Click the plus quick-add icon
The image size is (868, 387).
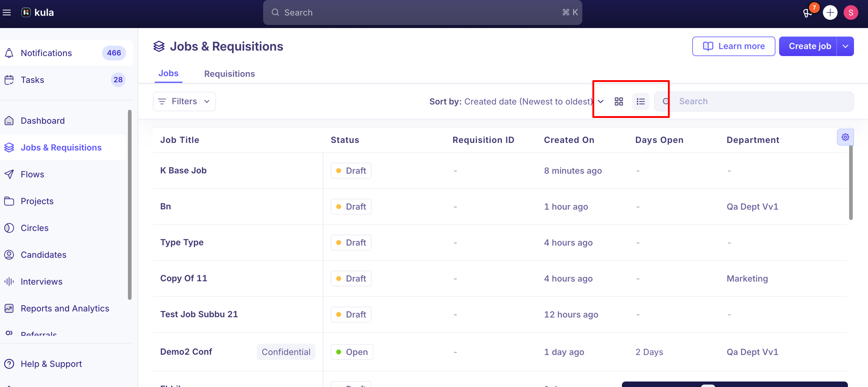coord(830,12)
